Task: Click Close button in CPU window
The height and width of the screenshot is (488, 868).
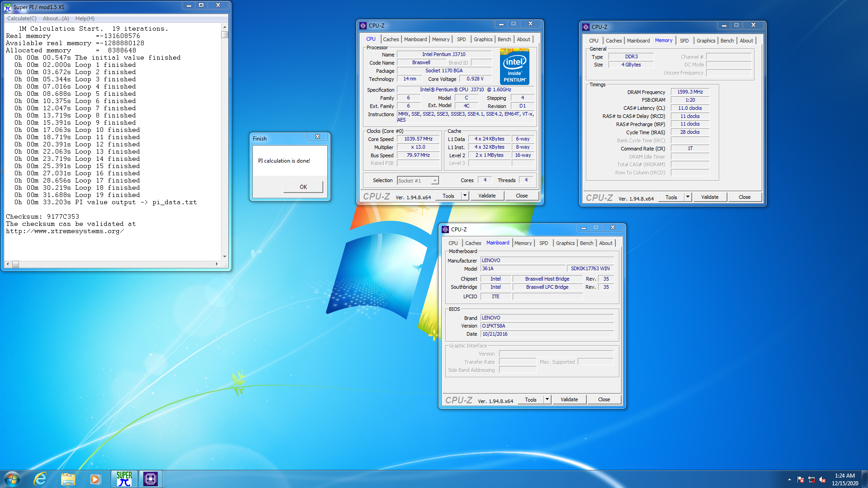Action: (522, 196)
